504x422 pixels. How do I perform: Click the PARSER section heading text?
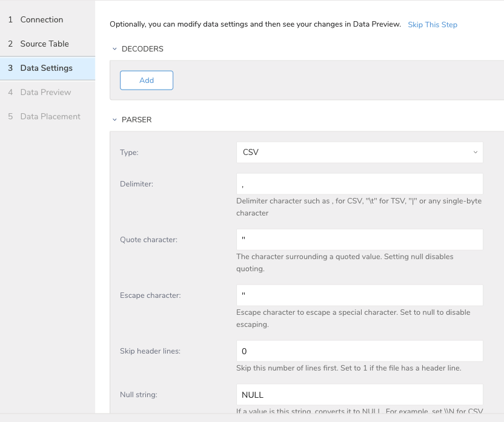pos(137,120)
